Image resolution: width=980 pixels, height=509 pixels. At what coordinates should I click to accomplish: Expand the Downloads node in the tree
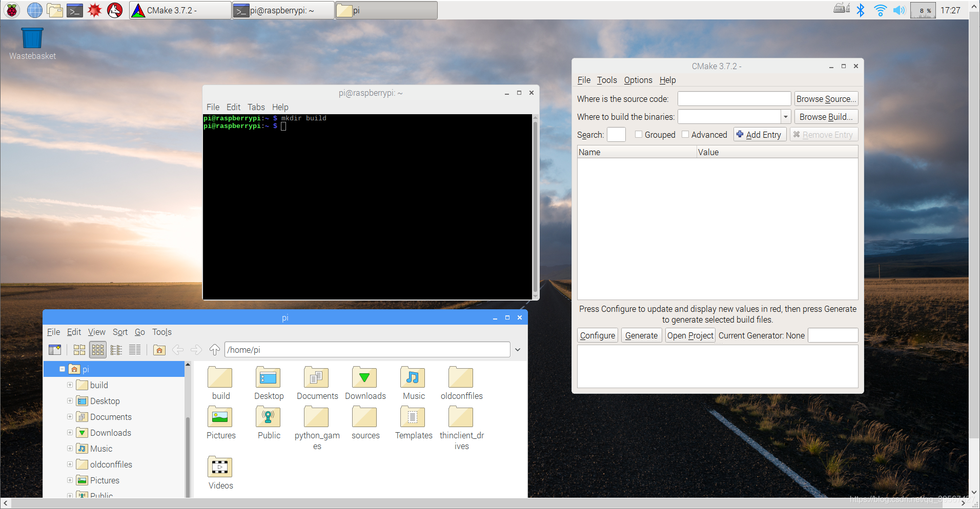[70, 432]
